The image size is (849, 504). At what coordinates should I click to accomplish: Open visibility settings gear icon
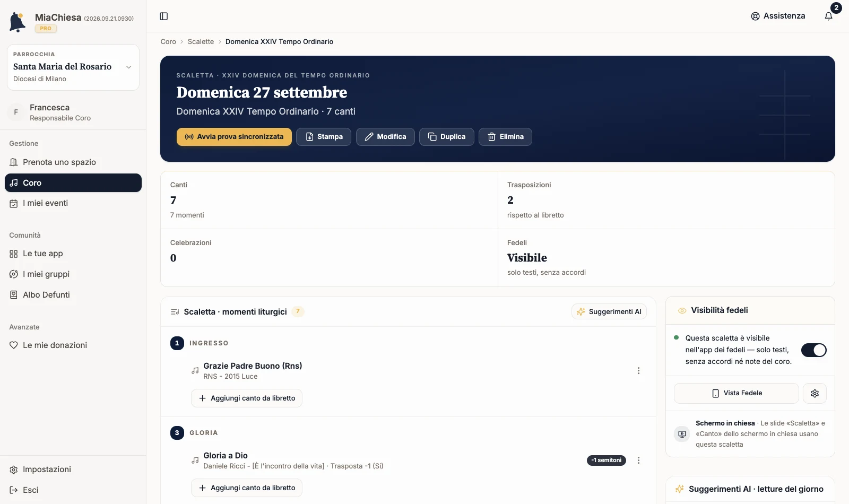[815, 394]
